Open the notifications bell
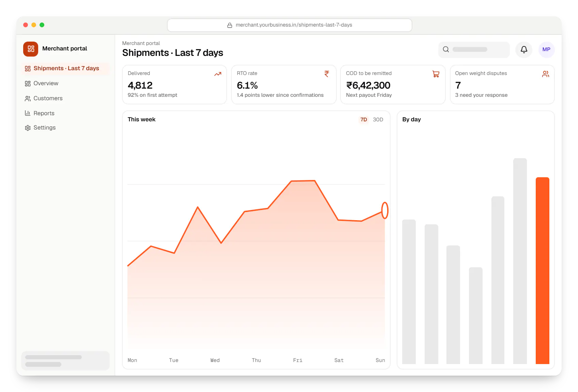 click(x=524, y=50)
